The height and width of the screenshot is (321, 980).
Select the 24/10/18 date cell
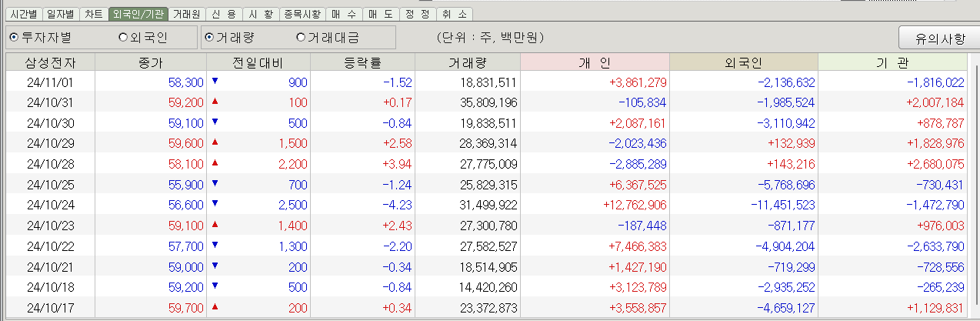(50, 288)
